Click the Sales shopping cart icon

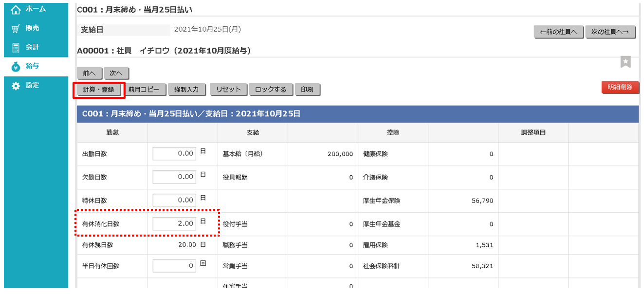16,28
